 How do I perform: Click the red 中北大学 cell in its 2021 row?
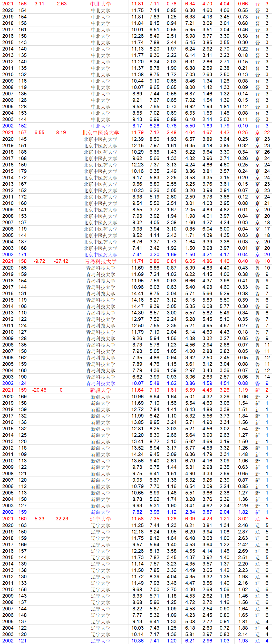tap(101, 4)
